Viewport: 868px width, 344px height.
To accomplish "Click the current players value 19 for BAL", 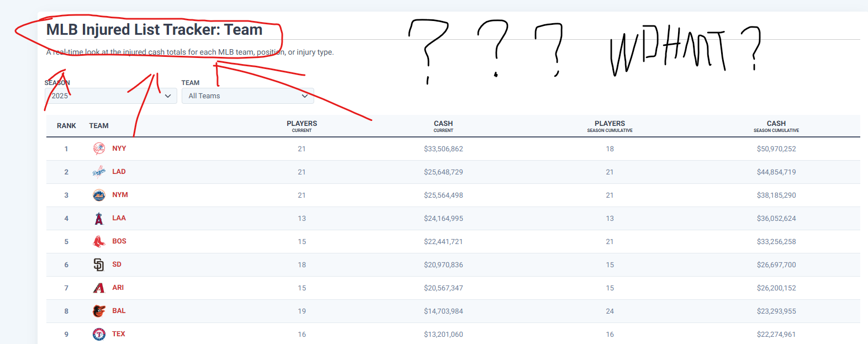I will tap(302, 311).
